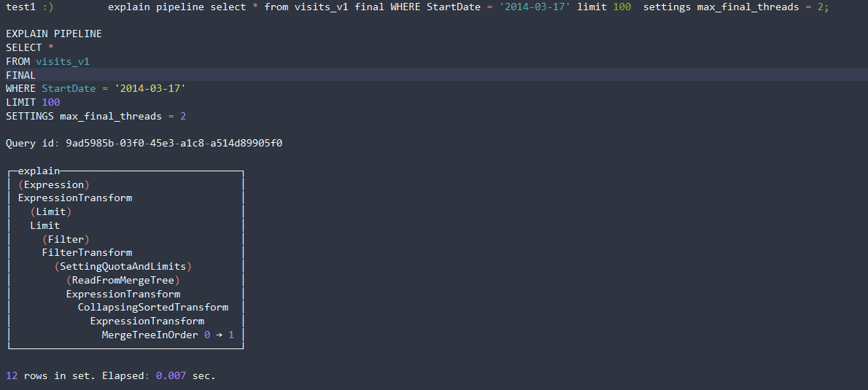Click the Query id value
This screenshot has height=390, width=868.
[174, 144]
